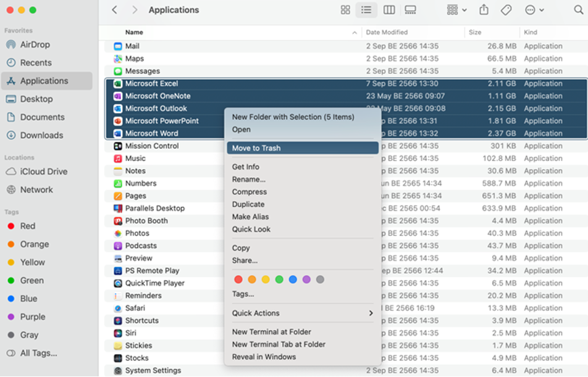The image size is (588, 377).
Task: Choose Move to Trash in context menu
Action: pyautogui.click(x=303, y=148)
